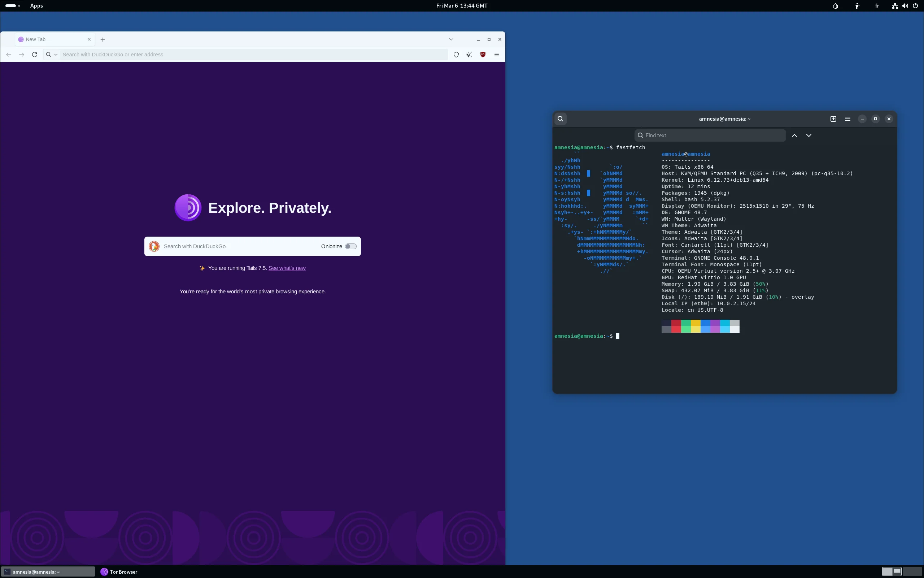Open the clock and calendar menu
The image size is (924, 578).
pos(462,6)
